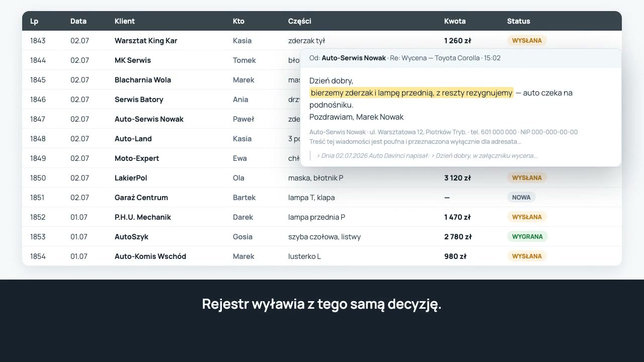Select parts cell 'lusterko L'
Screen dimensions: 644x362
(x=304, y=256)
